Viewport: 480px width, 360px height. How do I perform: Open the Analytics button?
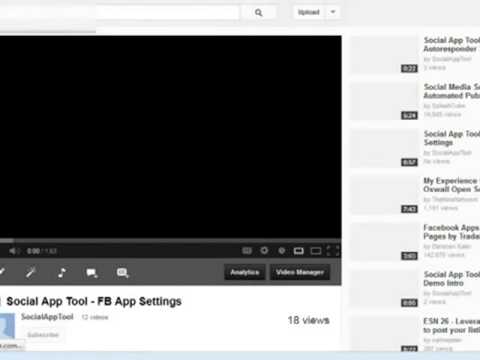[x=245, y=272]
